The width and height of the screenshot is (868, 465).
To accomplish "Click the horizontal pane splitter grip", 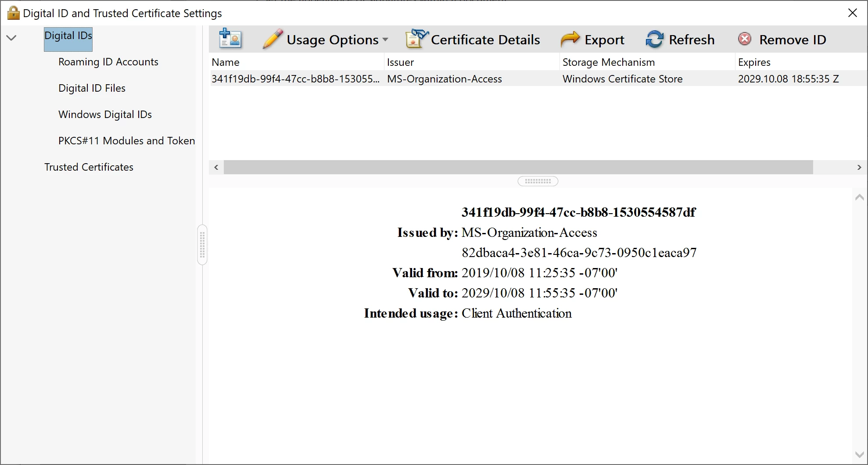I will pyautogui.click(x=538, y=181).
